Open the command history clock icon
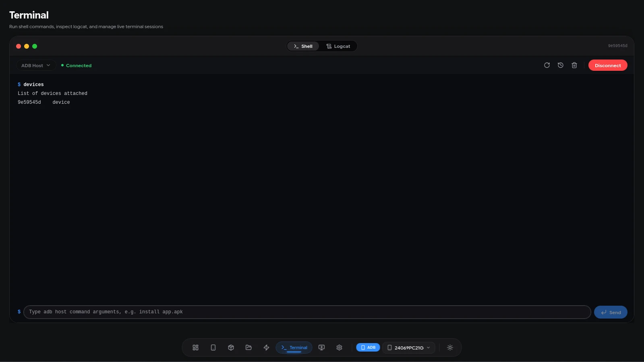The image size is (644, 362). click(561, 65)
